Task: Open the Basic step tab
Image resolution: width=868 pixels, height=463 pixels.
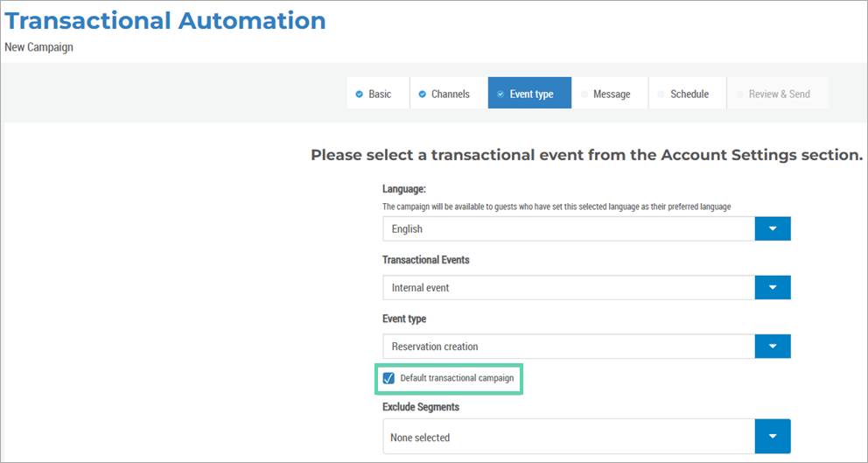Action: 378,93
